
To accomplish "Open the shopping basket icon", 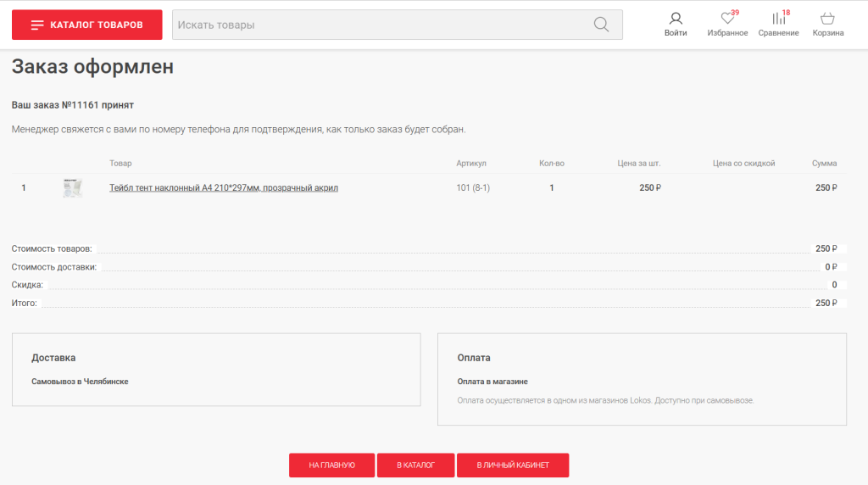I will tap(827, 19).
